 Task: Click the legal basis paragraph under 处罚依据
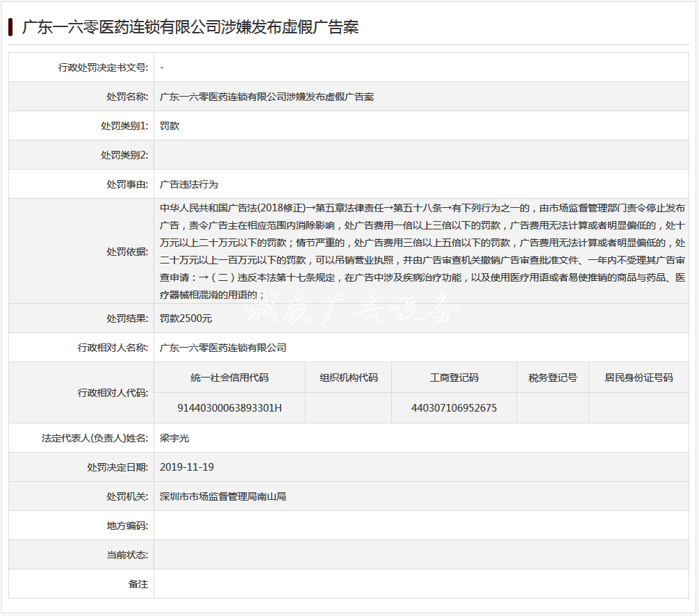pos(422,251)
